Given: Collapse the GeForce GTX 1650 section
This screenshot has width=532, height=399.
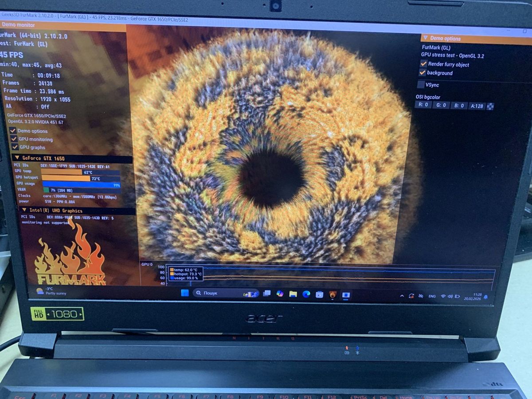Looking at the screenshot, I should pos(17,158).
